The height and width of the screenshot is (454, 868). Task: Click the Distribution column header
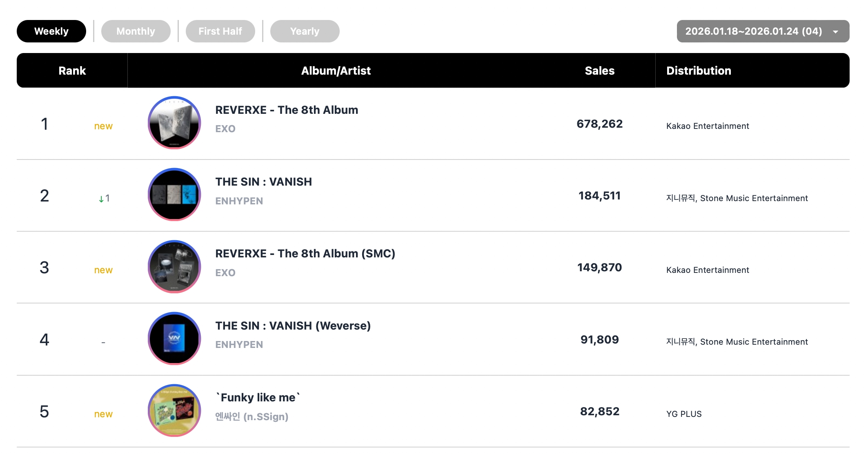tap(699, 71)
